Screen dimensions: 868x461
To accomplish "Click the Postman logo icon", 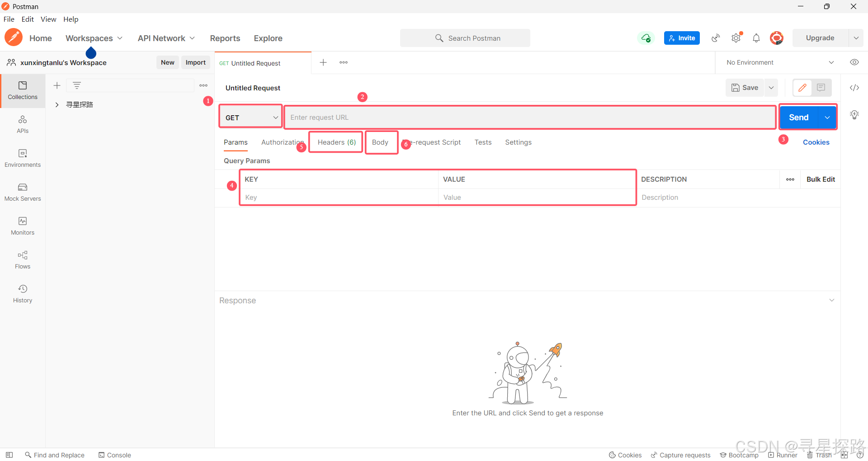I will pos(14,38).
